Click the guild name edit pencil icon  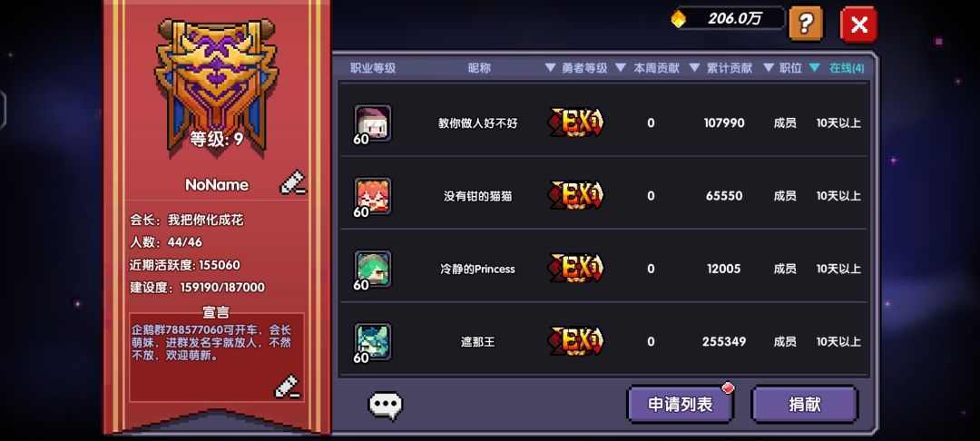pos(292,182)
